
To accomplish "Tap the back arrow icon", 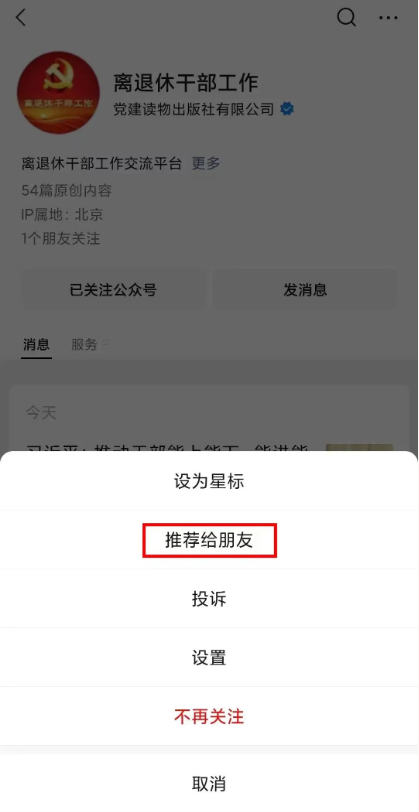I will [x=21, y=18].
